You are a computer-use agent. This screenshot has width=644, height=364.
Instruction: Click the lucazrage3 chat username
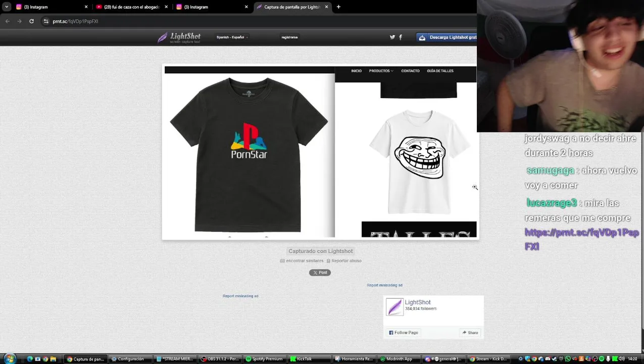[x=552, y=203]
